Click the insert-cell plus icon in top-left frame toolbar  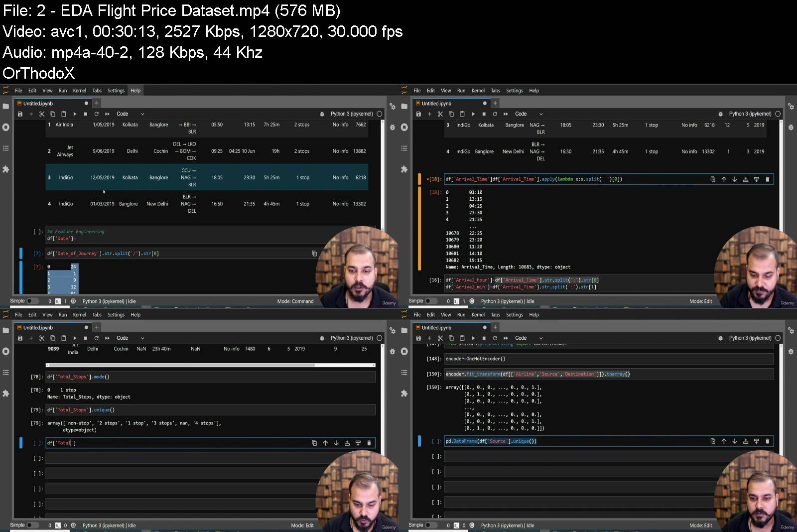point(31,114)
